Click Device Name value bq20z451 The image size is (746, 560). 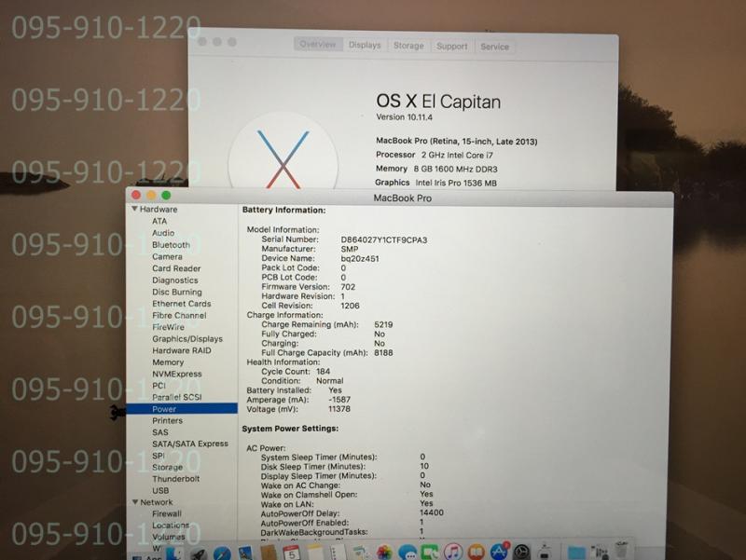[360, 259]
